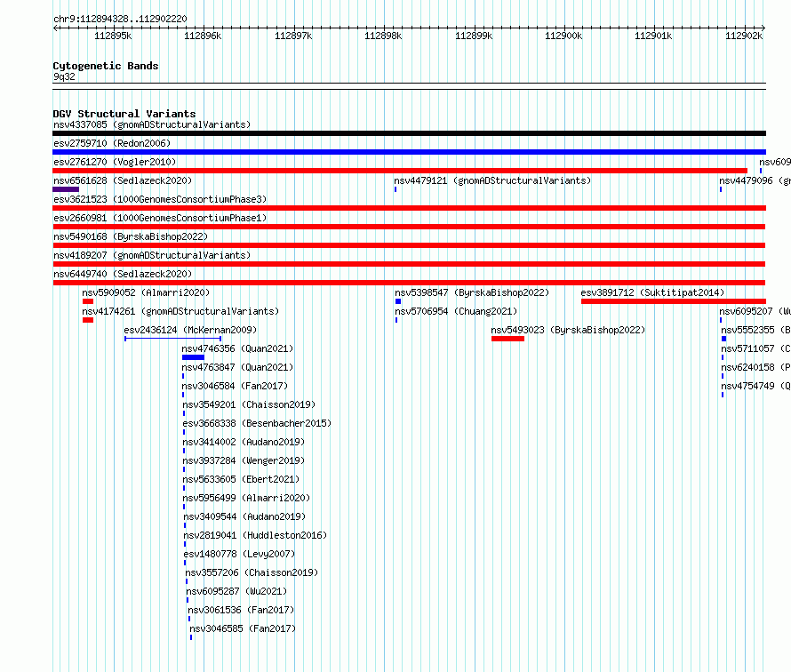791x672 pixels.
Task: Select the blue esv2759710 Redon2006 bar
Action: click(409, 152)
